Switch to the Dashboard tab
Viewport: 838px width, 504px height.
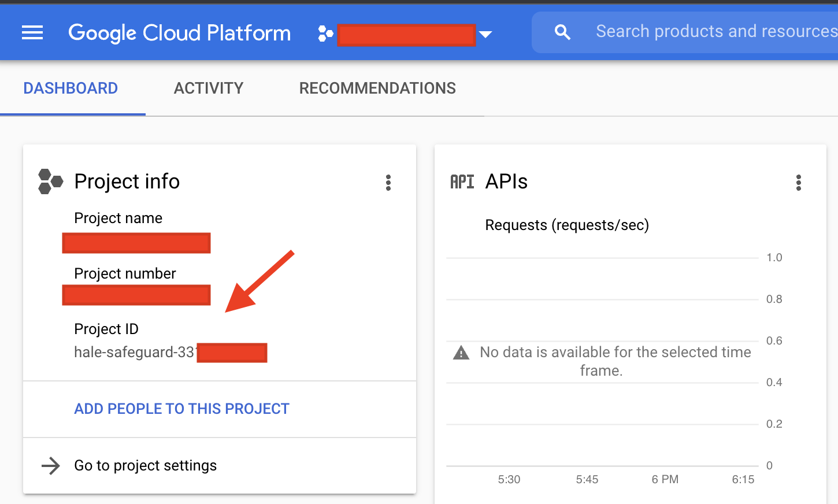[x=71, y=88]
